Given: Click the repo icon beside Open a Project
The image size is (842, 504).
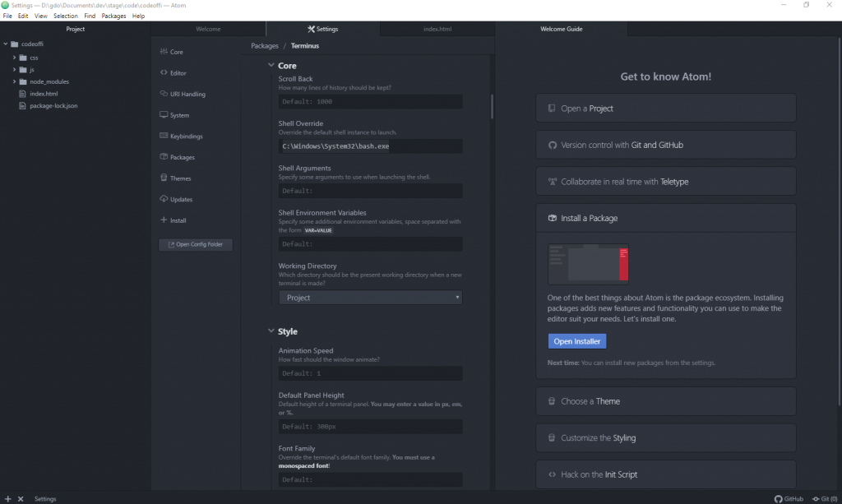Looking at the screenshot, I should pos(552,109).
